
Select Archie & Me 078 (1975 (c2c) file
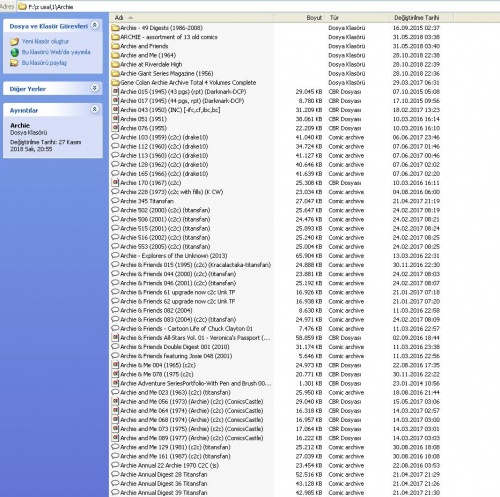coord(157,374)
